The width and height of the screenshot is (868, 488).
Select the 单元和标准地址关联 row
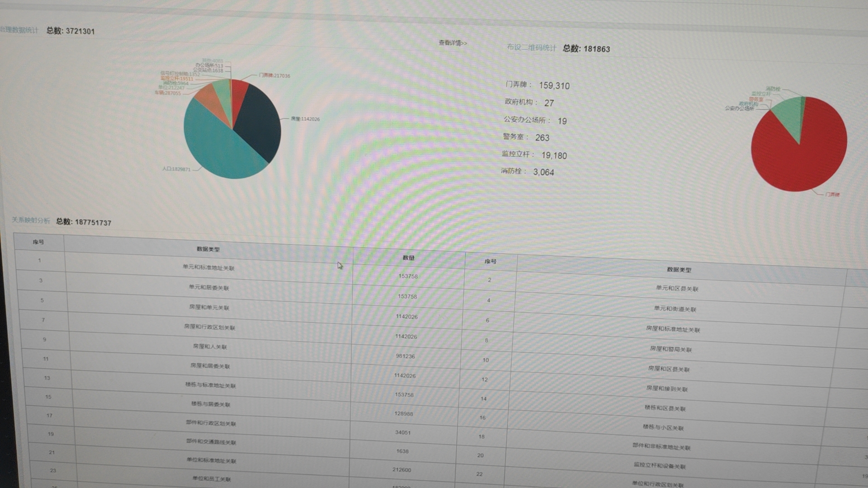(208, 267)
